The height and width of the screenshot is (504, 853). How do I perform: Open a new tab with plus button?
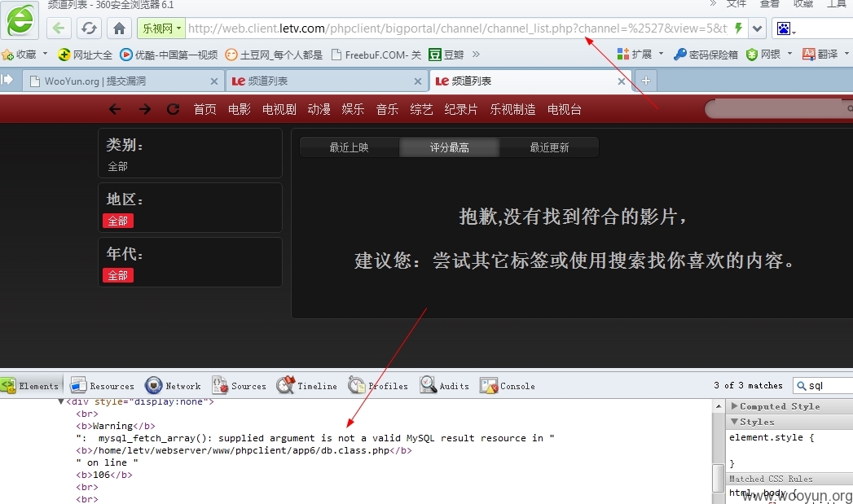646,81
